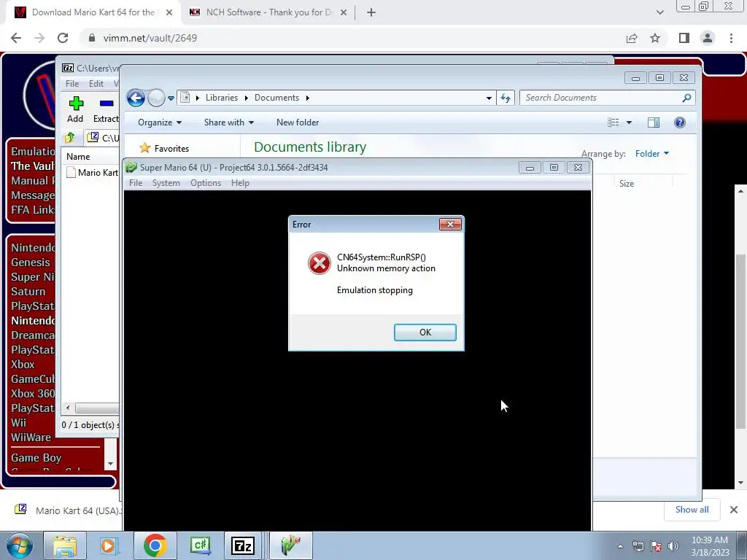Click the Windows Start button
The height and width of the screenshot is (560, 747).
point(20,545)
